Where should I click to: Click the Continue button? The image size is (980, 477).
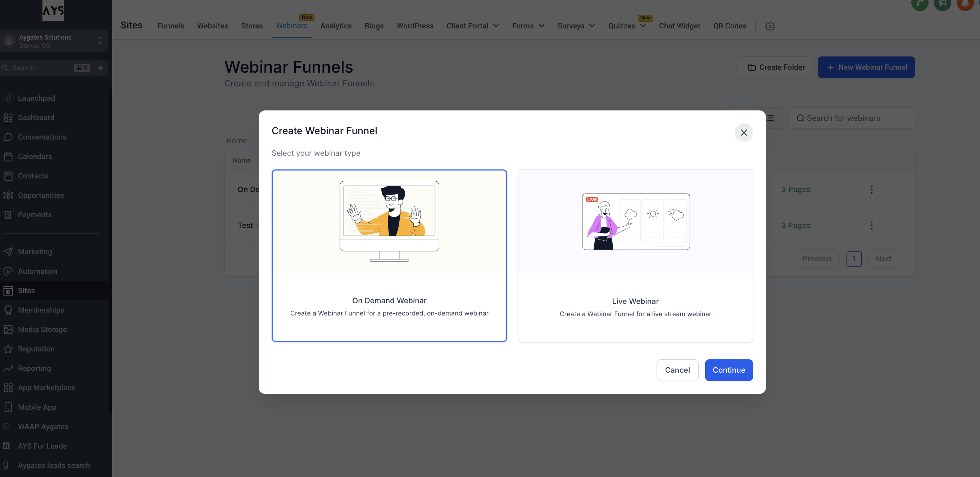click(729, 370)
